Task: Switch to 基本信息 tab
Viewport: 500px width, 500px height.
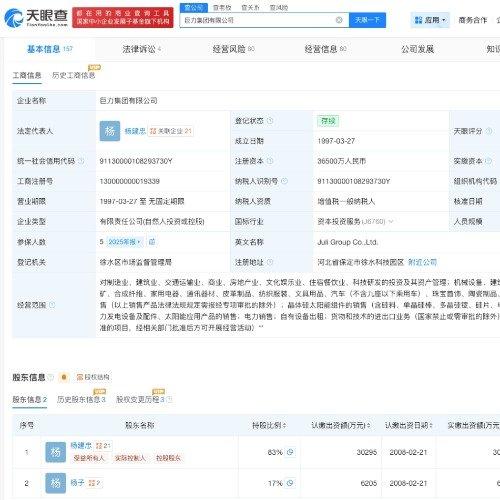Action: [x=50, y=49]
